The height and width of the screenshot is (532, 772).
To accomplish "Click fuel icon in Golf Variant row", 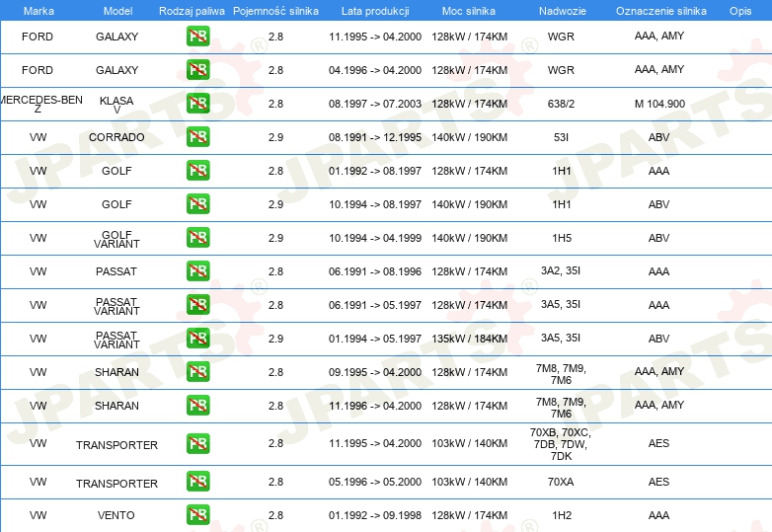I will pos(197,238).
